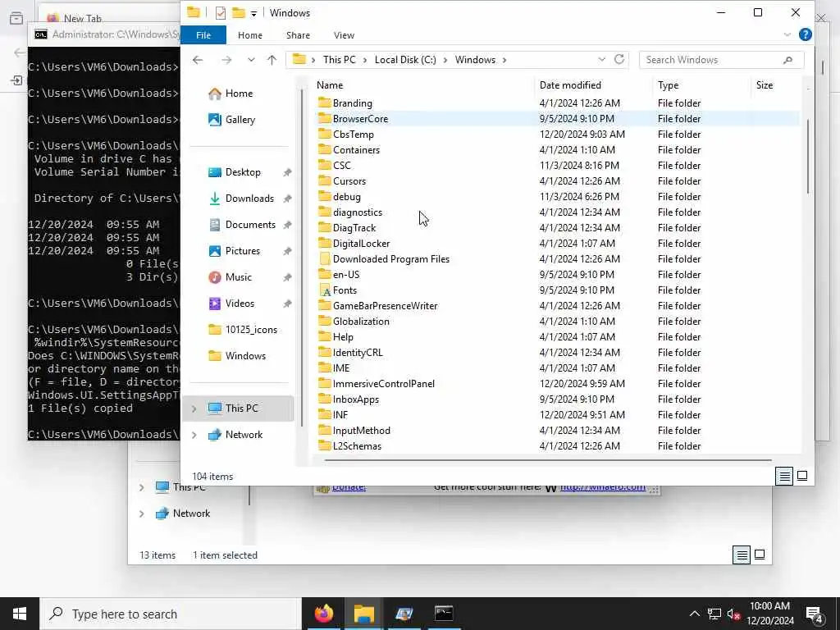This screenshot has width=840, height=630.
Task: Click the horizontal scrollbar of file list
Action: point(547,459)
